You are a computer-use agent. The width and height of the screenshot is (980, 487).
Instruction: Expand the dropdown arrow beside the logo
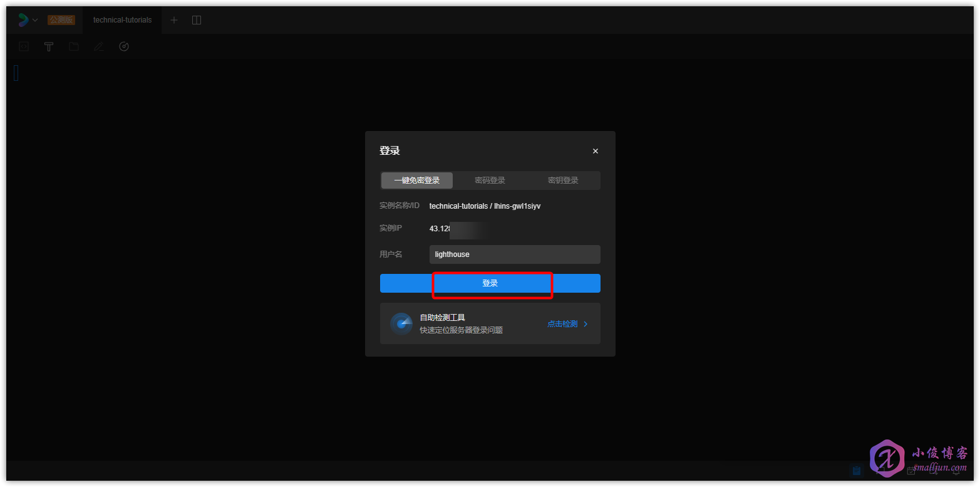[35, 20]
